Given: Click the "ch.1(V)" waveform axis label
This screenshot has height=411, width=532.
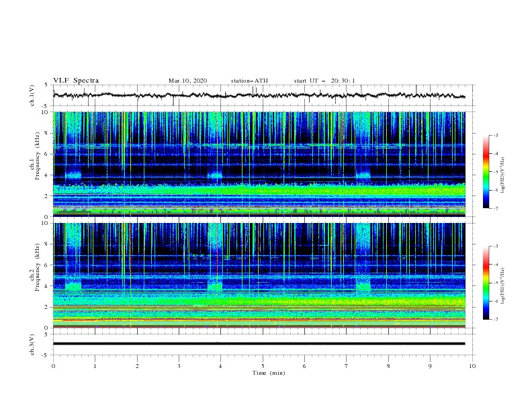Looking at the screenshot, I should (32, 95).
